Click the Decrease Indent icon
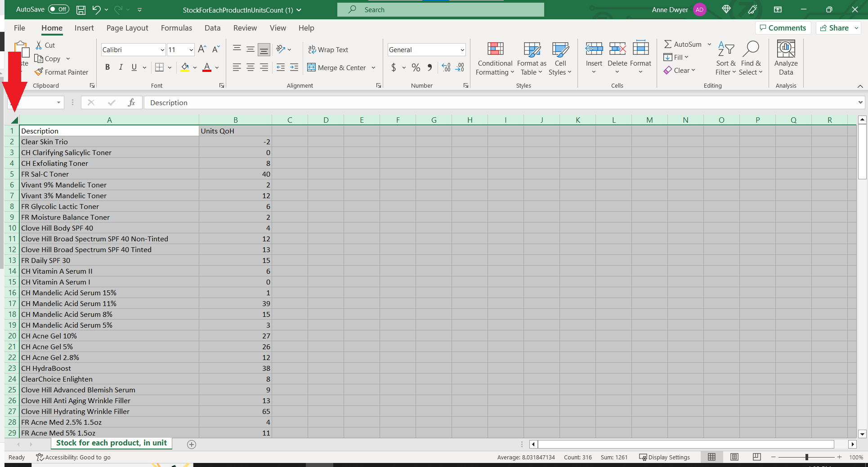This screenshot has width=868, height=467. 281,67
